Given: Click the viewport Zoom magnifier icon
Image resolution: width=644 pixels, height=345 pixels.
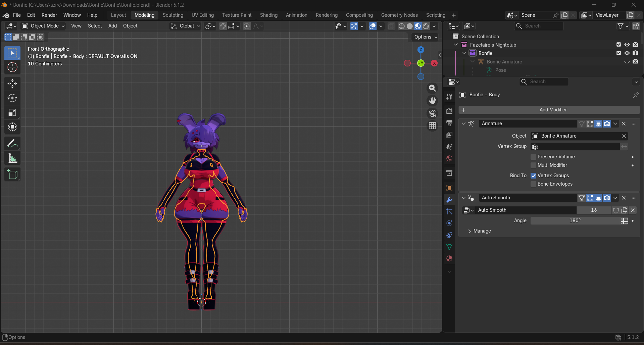Looking at the screenshot, I should tap(432, 88).
